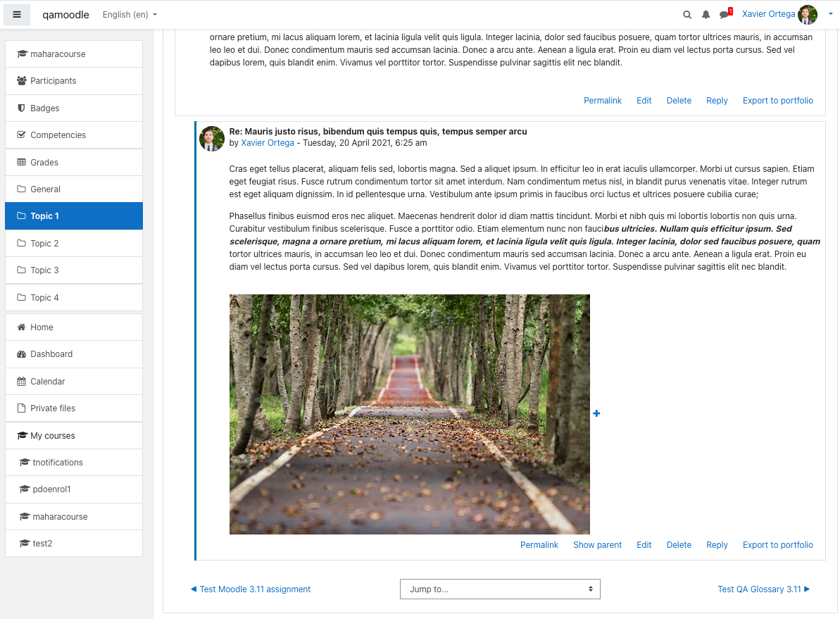This screenshot has height=619, width=840.
Task: Click the test2 course cap icon
Action: click(x=24, y=544)
